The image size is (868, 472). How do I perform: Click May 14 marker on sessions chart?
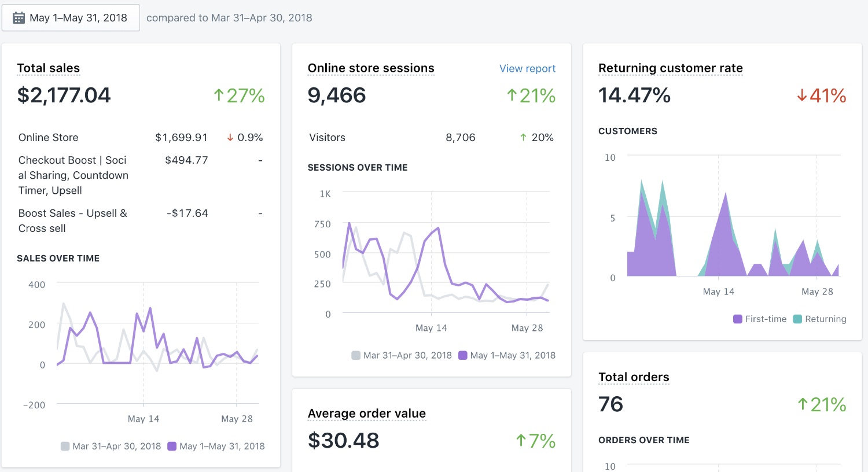(431, 328)
